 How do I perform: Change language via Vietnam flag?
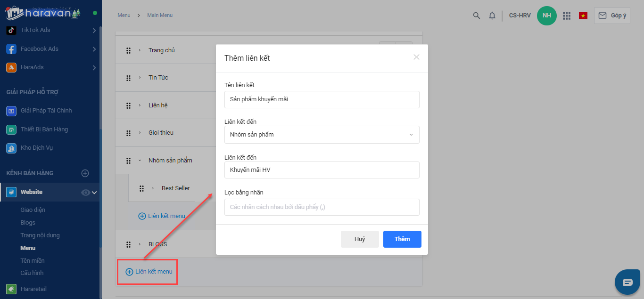tap(583, 16)
